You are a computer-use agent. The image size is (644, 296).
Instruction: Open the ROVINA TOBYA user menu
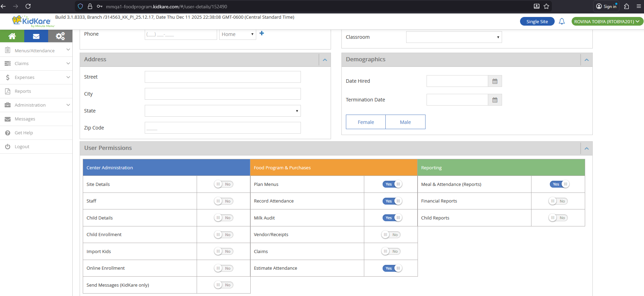click(x=607, y=21)
